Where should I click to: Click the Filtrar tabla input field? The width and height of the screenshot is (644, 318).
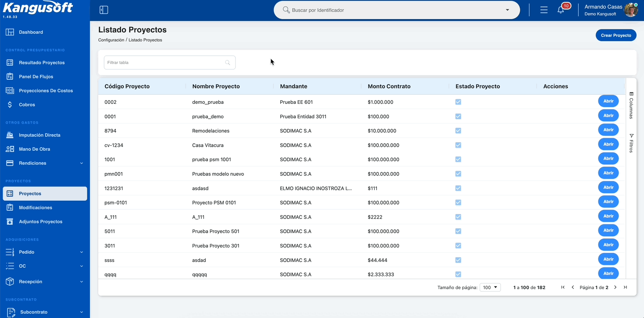(x=170, y=63)
